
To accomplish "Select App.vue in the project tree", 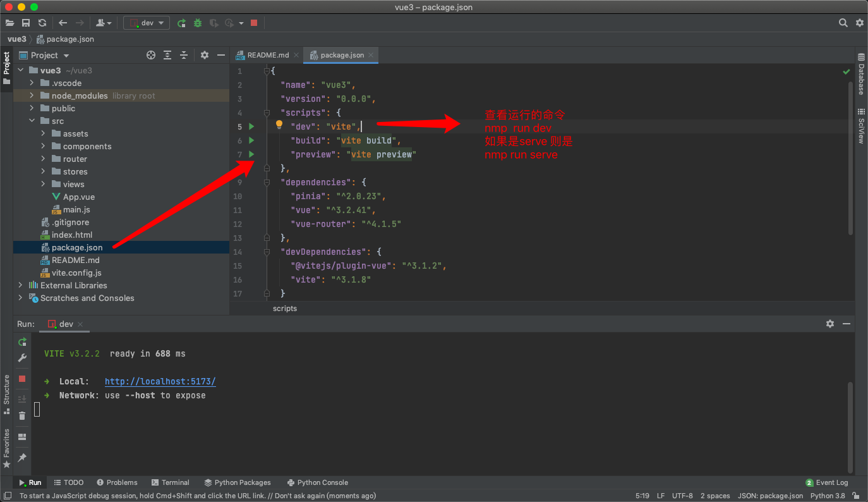I will (79, 197).
